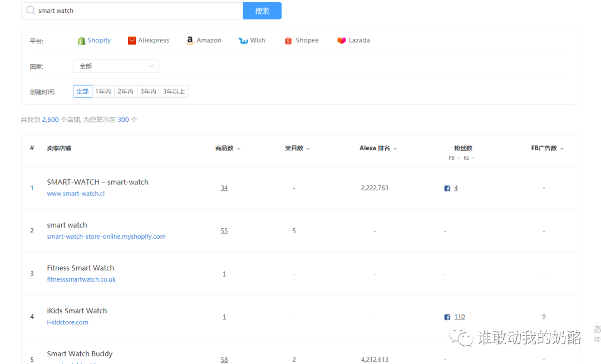
Task: Select the Wish platform tab
Action: 252,40
